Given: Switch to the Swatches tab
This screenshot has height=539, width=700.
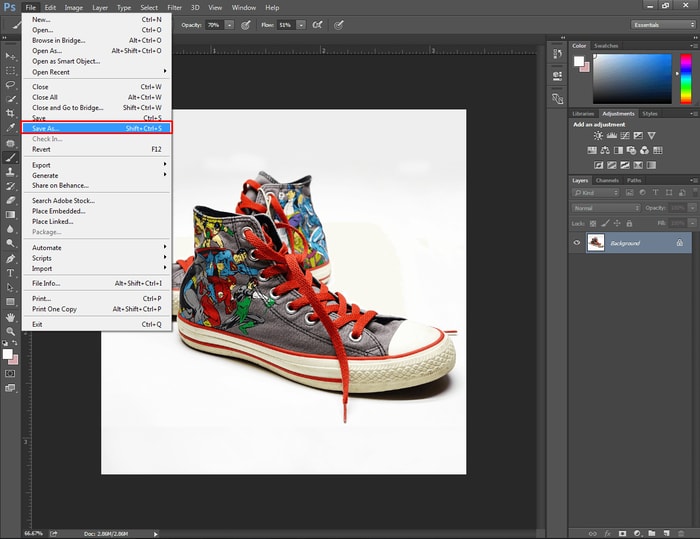Looking at the screenshot, I should tap(606, 46).
